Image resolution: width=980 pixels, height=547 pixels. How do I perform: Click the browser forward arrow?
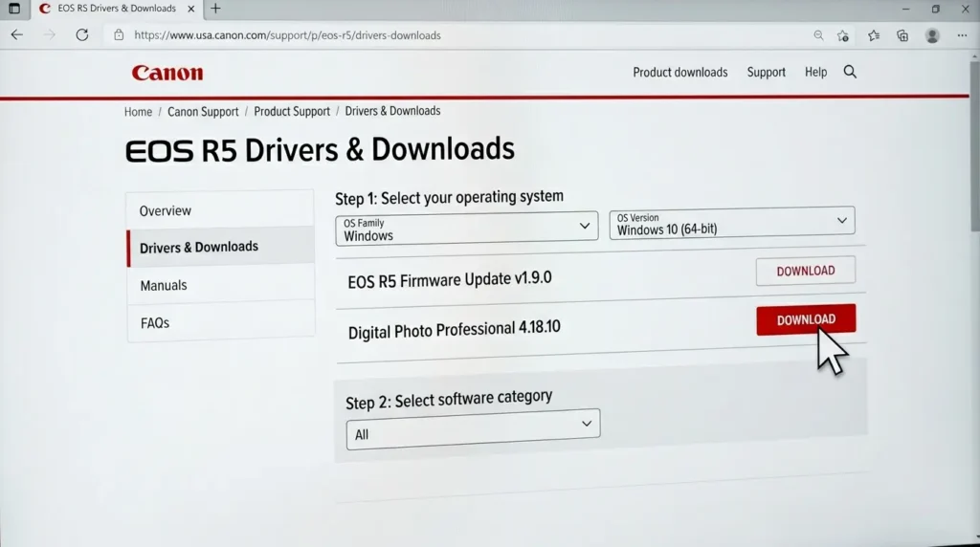click(50, 35)
